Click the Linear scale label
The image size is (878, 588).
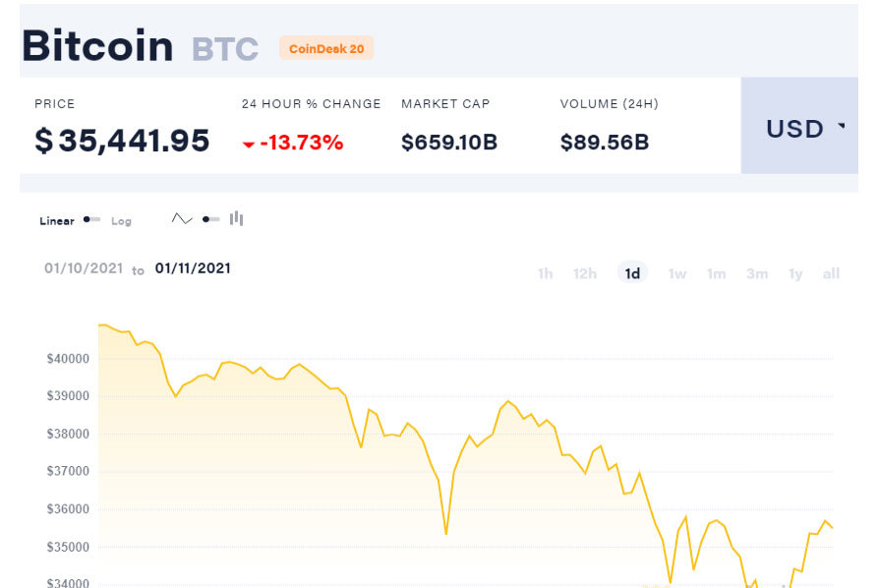tap(57, 221)
